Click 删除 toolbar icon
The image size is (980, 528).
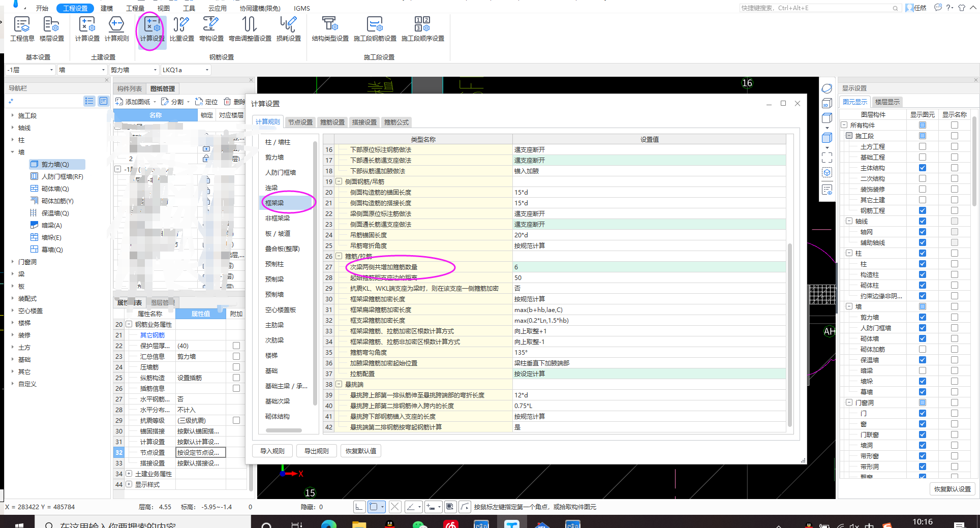tap(234, 102)
